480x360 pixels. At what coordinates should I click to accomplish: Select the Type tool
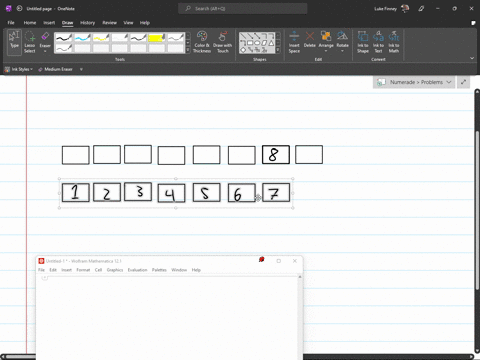[14, 42]
